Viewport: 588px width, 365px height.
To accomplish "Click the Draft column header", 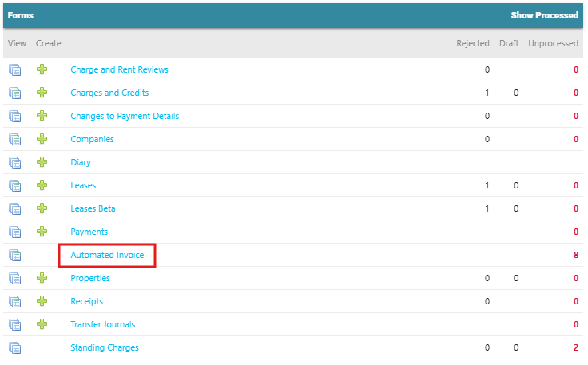I will point(509,43).
